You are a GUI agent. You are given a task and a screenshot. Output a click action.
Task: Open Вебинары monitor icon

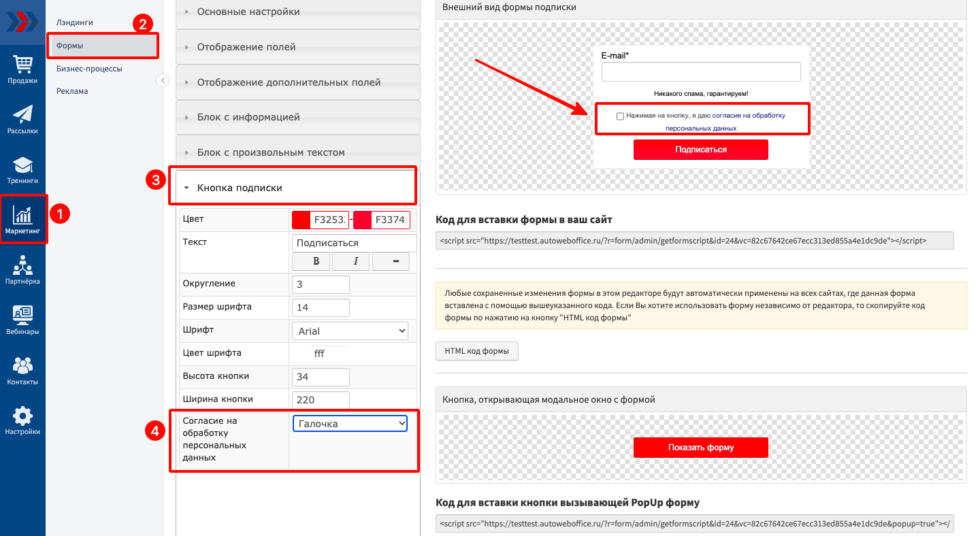[x=22, y=315]
